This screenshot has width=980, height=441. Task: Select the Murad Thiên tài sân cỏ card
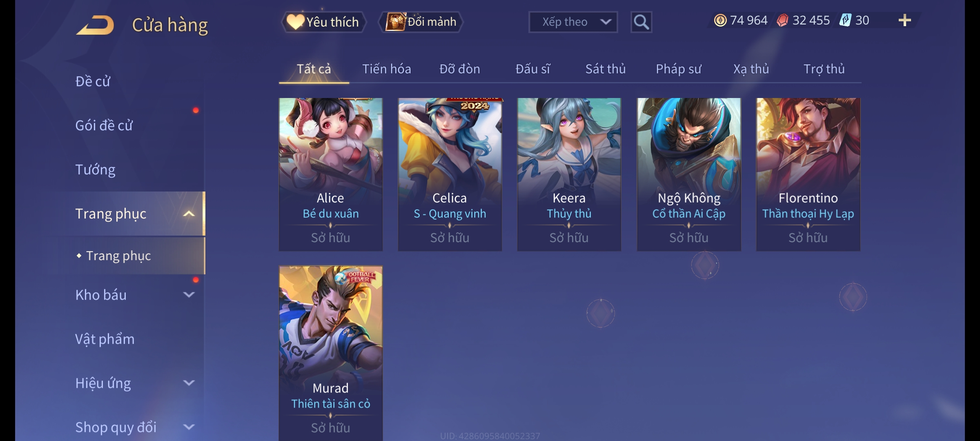point(330,353)
